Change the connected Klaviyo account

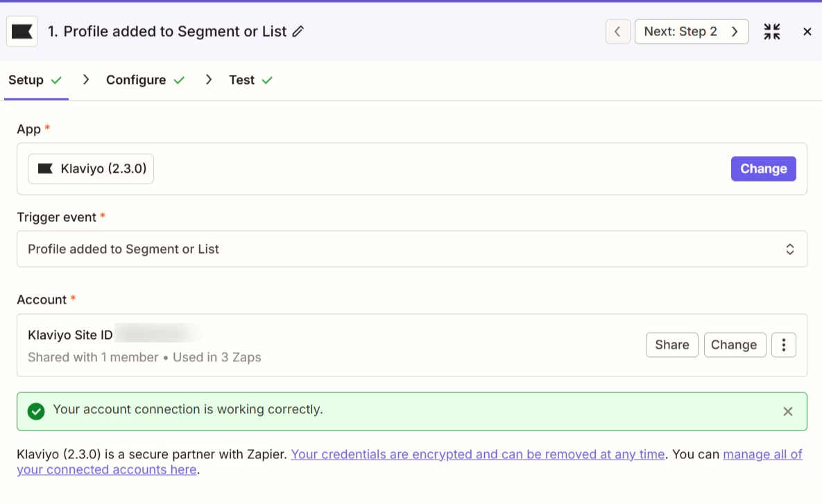735,345
